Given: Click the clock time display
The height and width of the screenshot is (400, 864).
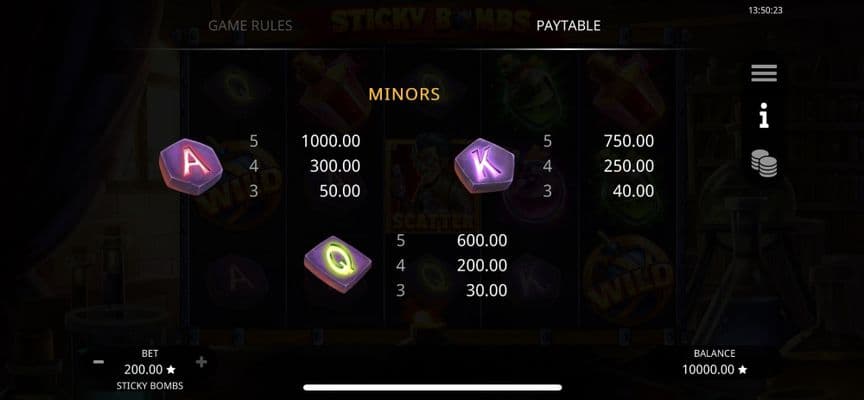Looking at the screenshot, I should (765, 10).
